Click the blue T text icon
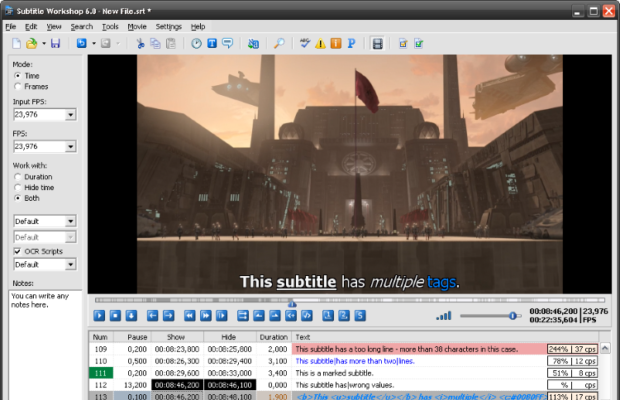The width and height of the screenshot is (620, 400). [x=212, y=43]
